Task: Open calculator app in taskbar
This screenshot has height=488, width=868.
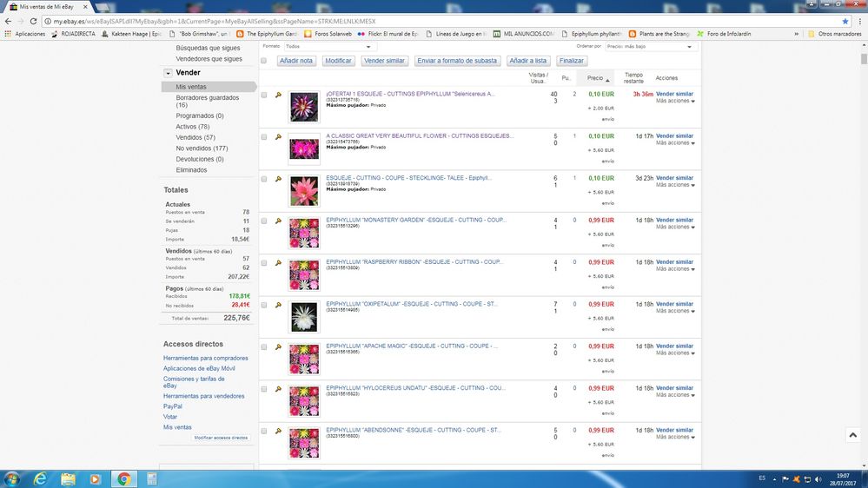Action: pos(151,479)
